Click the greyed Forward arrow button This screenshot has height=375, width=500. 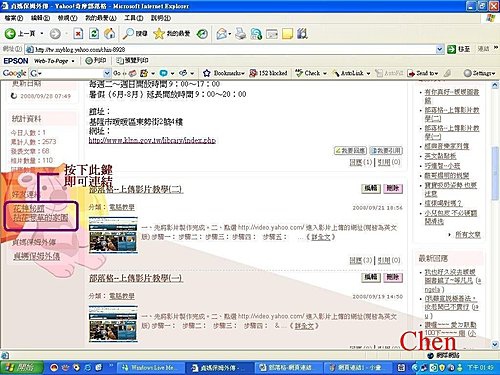[55, 33]
